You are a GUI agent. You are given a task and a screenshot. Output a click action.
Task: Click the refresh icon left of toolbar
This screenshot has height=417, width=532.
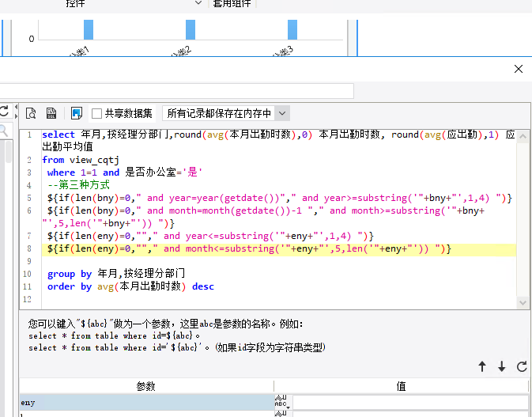click(4, 112)
